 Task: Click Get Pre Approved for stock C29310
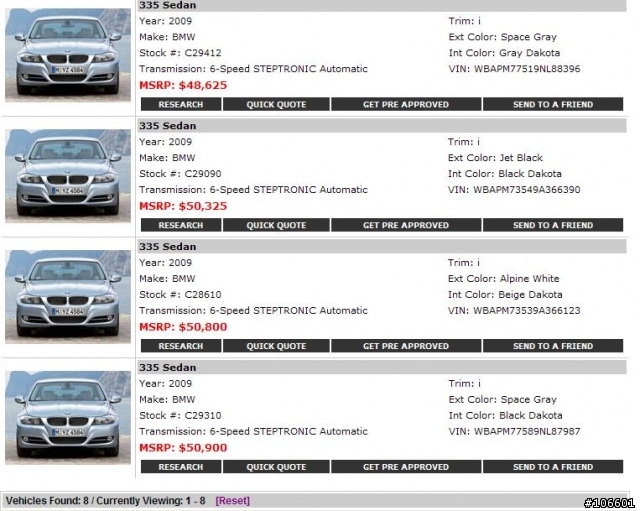pos(406,467)
